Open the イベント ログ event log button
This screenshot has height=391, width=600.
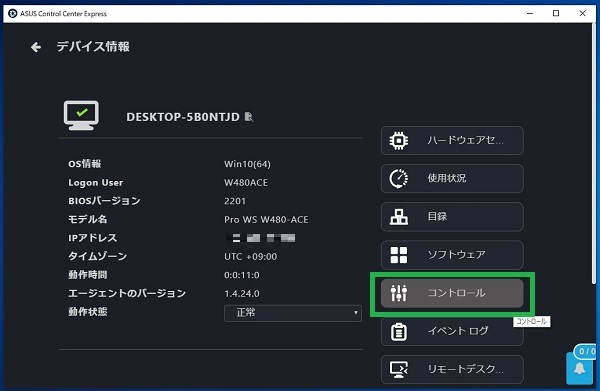(452, 331)
